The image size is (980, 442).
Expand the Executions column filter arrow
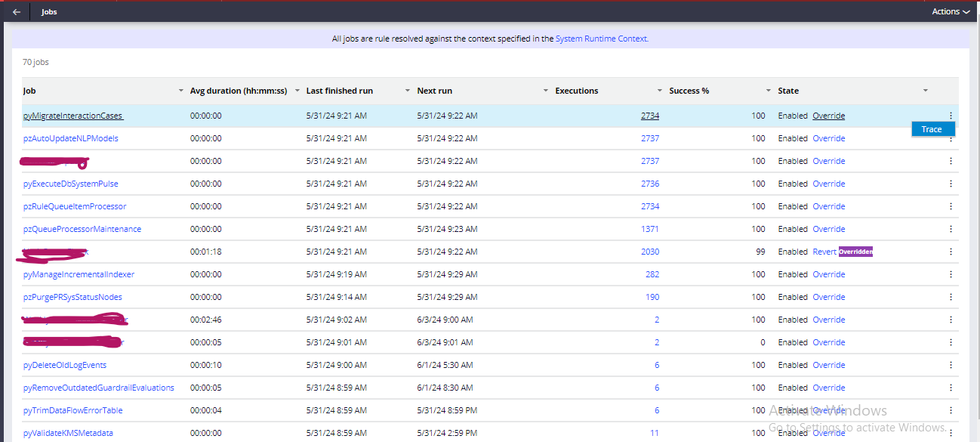pos(660,91)
